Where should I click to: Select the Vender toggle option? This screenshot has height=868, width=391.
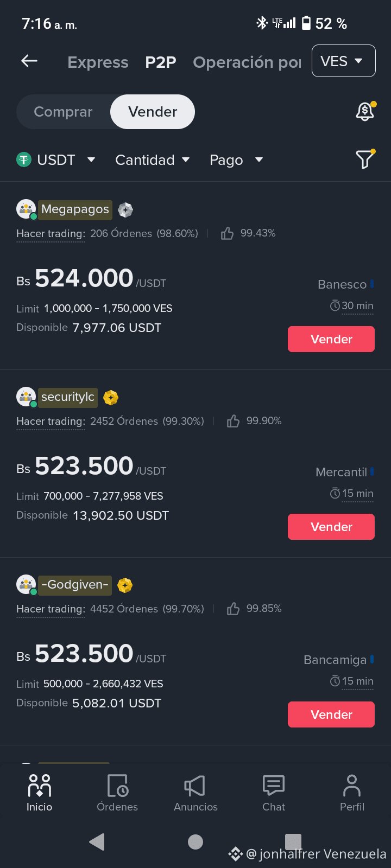pyautogui.click(x=153, y=112)
